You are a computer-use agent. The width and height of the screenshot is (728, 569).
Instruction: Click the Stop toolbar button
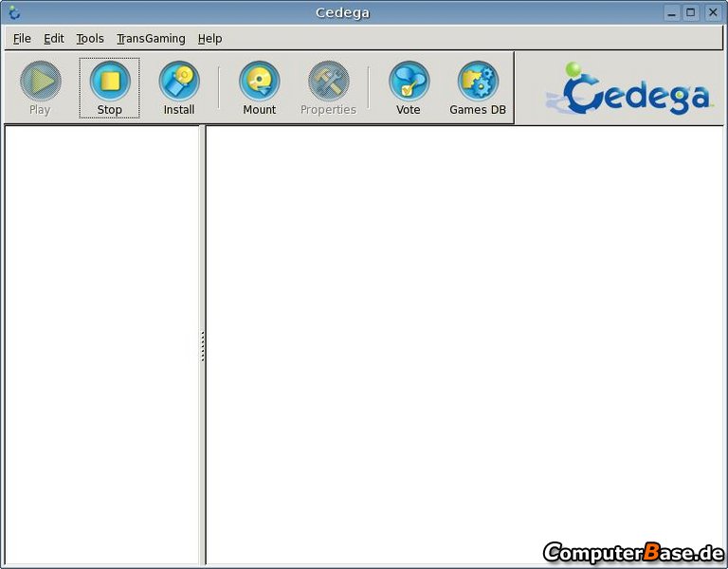(x=110, y=88)
